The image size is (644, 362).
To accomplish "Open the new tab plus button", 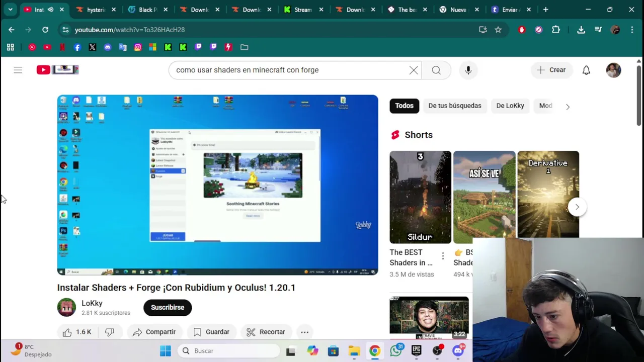I will [x=545, y=10].
